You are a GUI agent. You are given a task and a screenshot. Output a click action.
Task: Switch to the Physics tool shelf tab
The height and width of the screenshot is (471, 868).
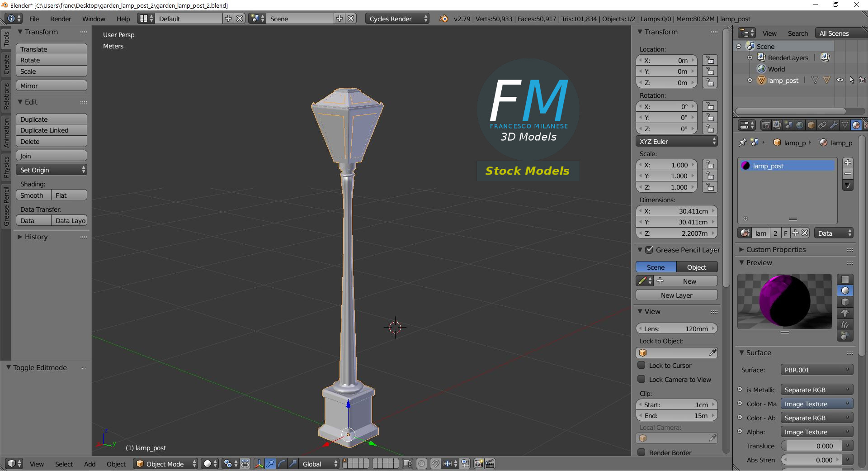(6, 167)
